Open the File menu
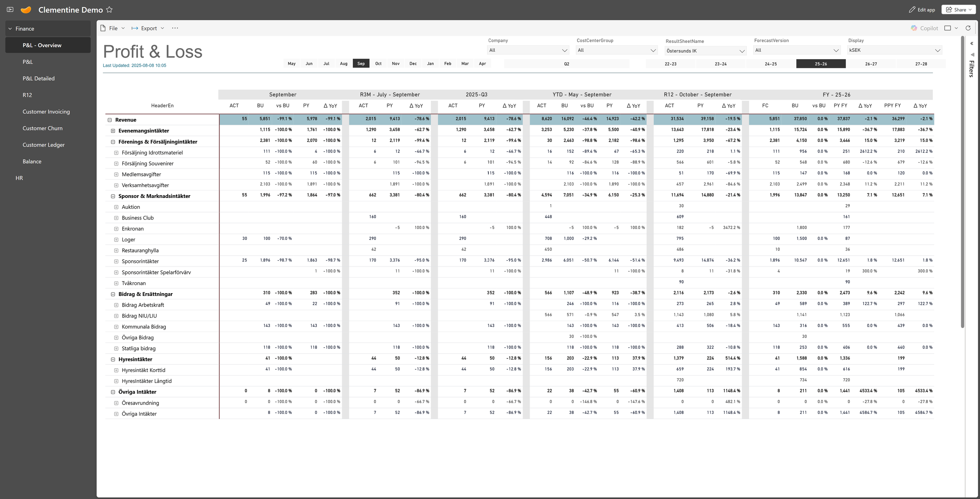 (x=113, y=28)
